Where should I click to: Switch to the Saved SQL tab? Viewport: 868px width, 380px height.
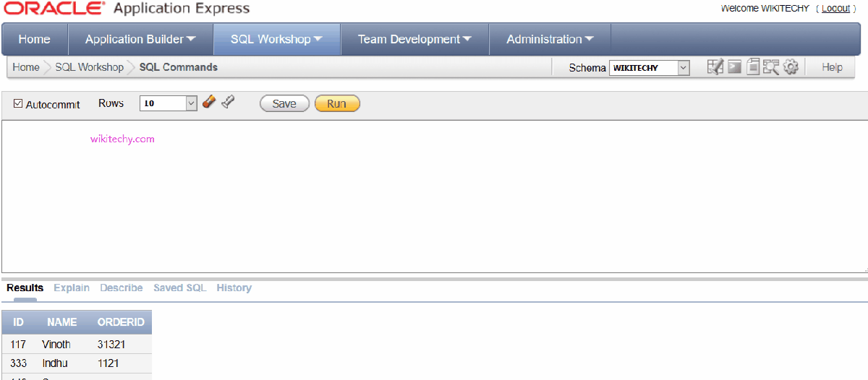coord(179,288)
